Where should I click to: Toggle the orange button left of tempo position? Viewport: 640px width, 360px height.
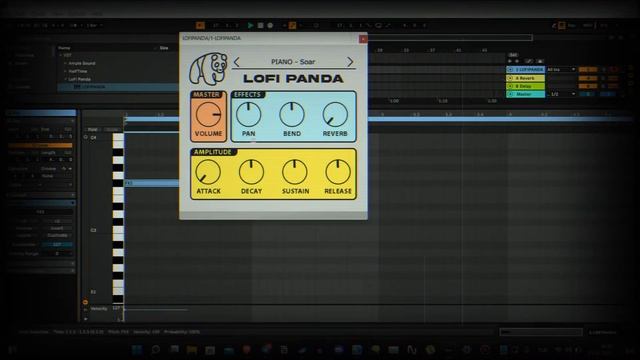(x=200, y=25)
